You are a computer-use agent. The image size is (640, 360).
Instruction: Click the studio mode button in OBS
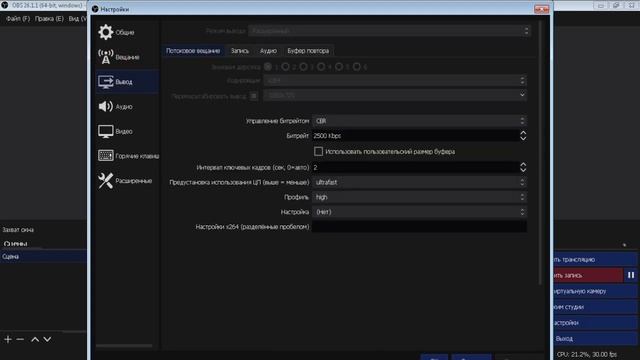tap(596, 307)
